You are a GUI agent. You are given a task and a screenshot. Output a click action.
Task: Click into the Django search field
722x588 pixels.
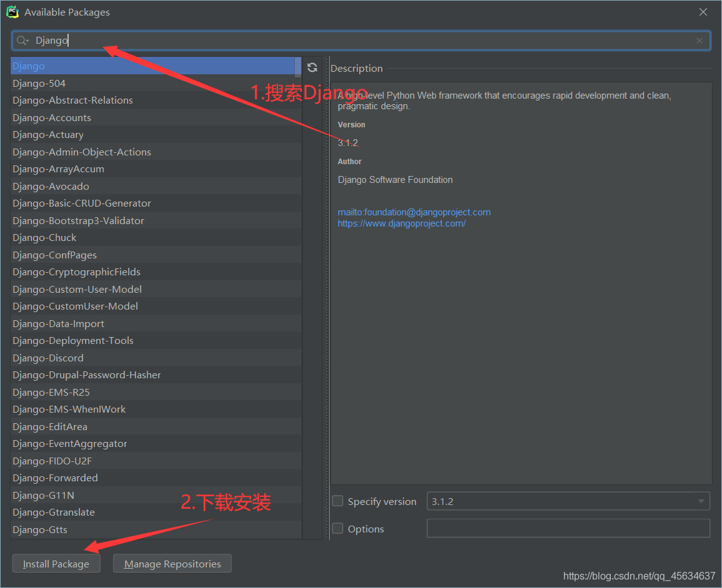point(361,41)
